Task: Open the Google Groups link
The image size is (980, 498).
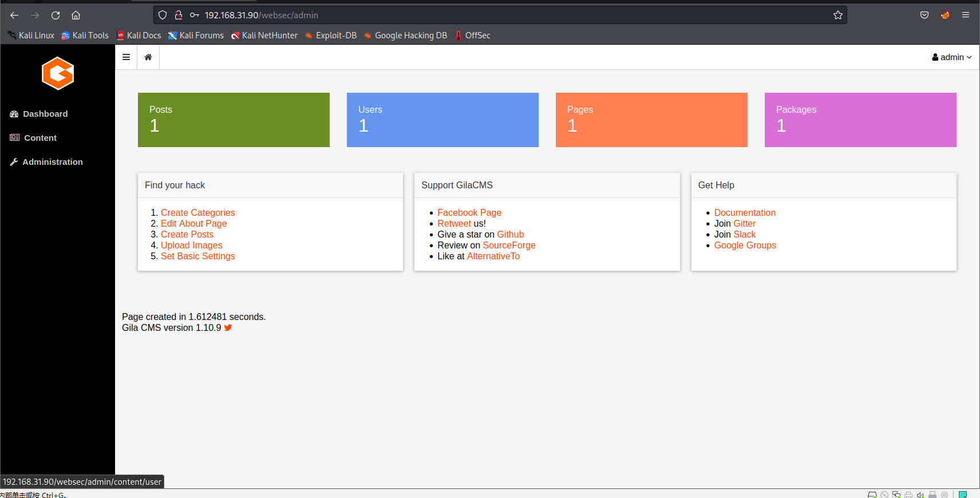Action: click(745, 246)
